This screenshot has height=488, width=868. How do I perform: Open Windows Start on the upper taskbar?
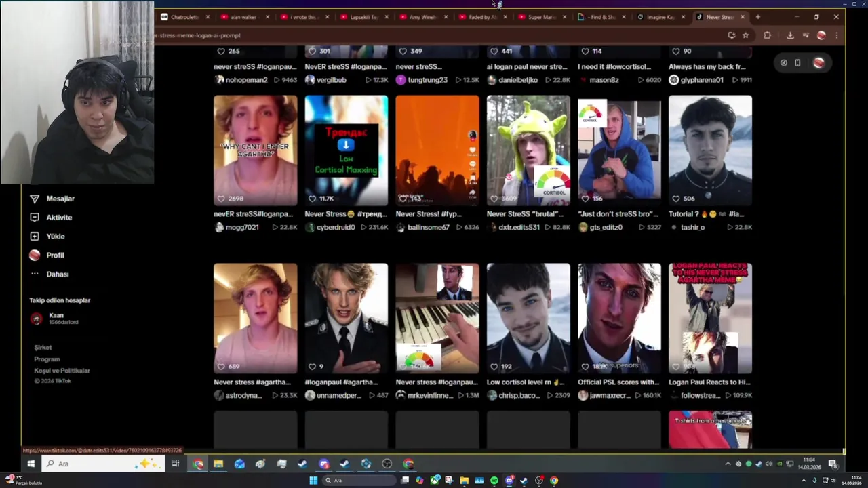point(31,464)
